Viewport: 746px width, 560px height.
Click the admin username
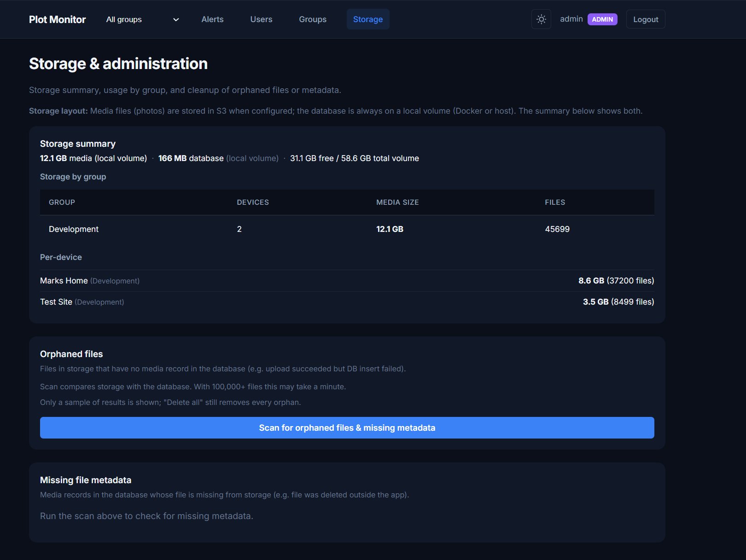pyautogui.click(x=571, y=19)
